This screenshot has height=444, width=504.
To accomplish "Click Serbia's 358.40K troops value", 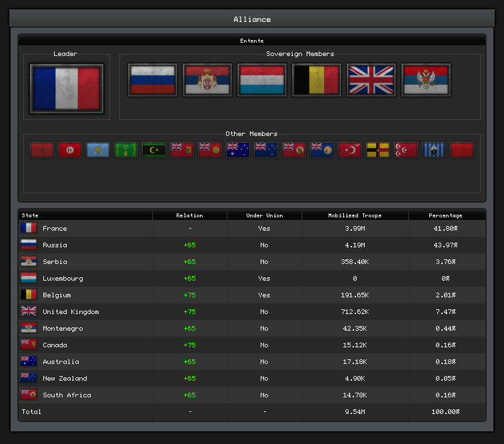I will click(355, 262).
